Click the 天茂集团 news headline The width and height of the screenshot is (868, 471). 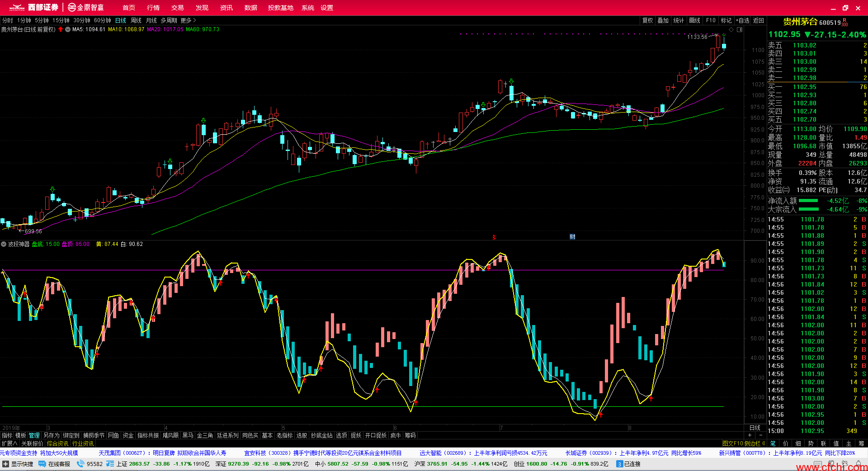coord(163,453)
